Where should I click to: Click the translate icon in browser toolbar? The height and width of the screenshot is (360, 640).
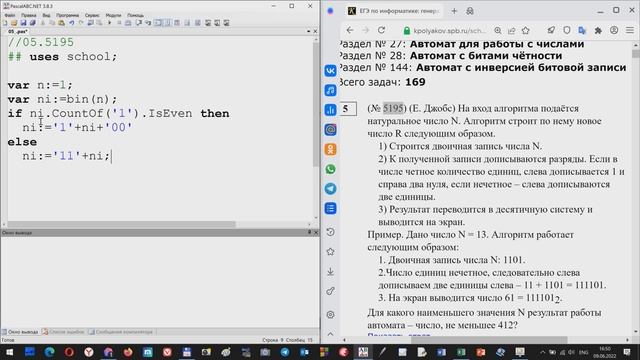(582, 30)
